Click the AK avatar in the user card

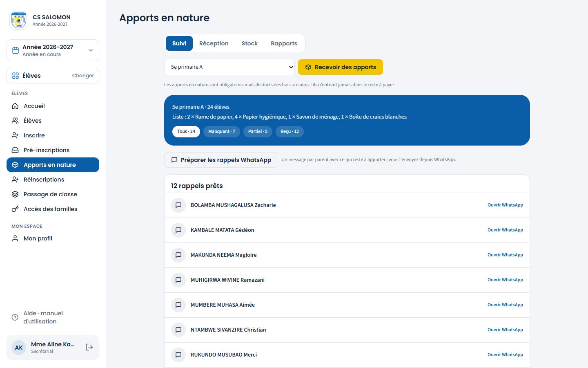pos(19,348)
